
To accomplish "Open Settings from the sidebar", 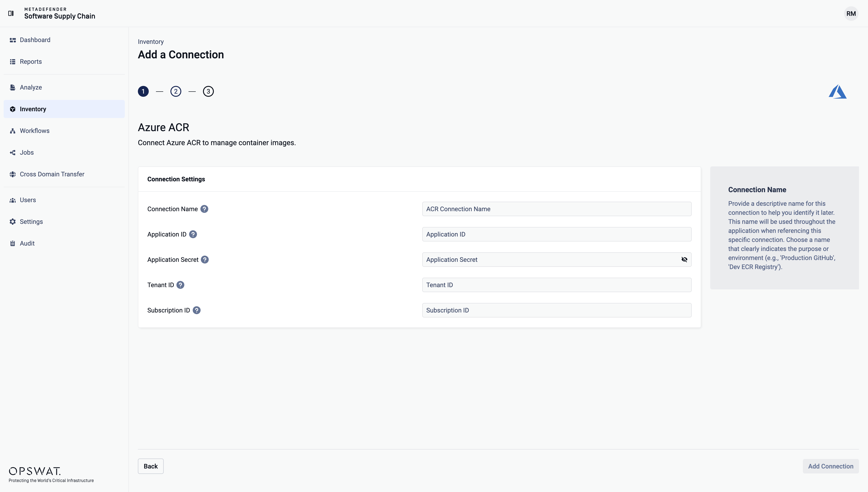I will [64, 222].
